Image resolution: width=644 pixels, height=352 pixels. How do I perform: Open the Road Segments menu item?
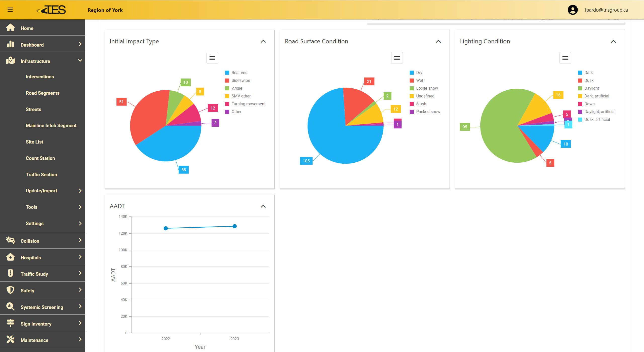click(43, 93)
